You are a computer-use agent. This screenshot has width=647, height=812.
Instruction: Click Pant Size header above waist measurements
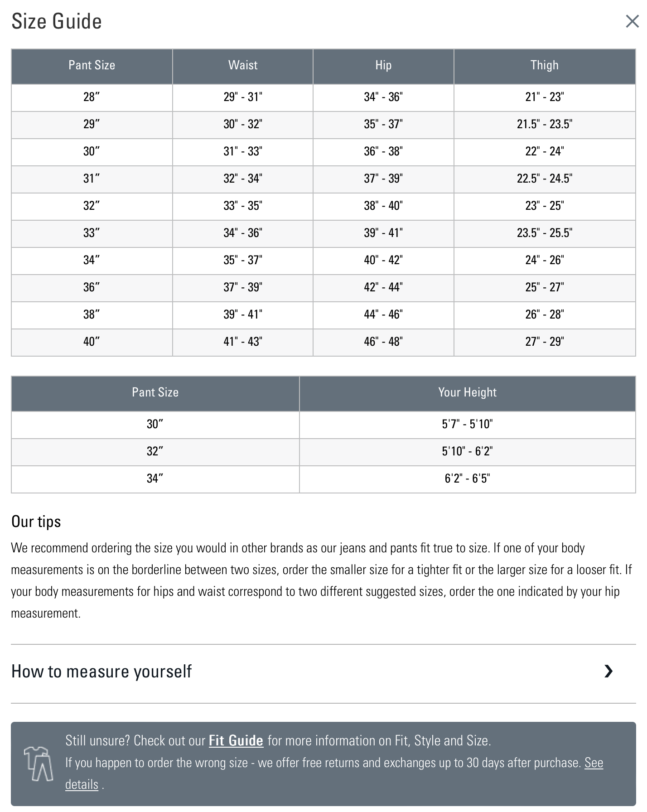(x=92, y=65)
